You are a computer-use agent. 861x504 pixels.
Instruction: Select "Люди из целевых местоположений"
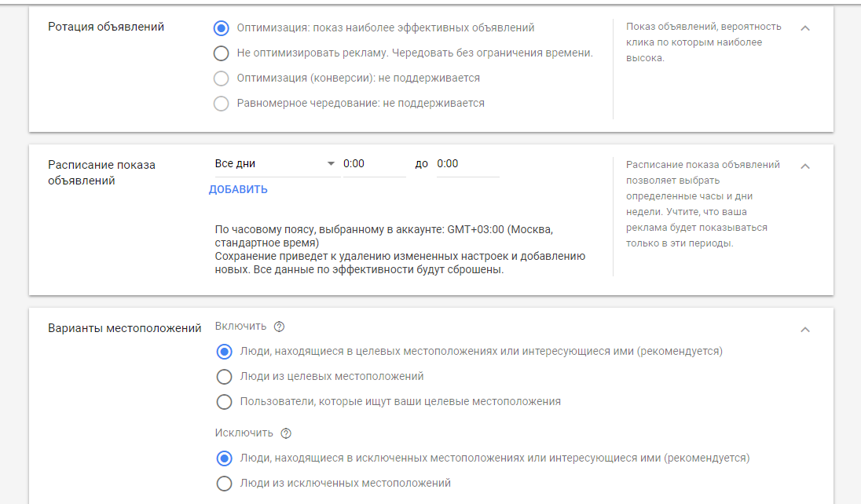point(222,378)
